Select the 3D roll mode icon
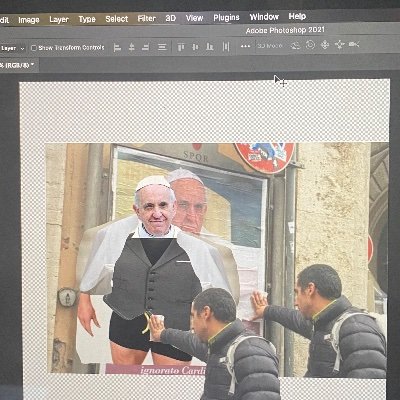 click(310, 45)
